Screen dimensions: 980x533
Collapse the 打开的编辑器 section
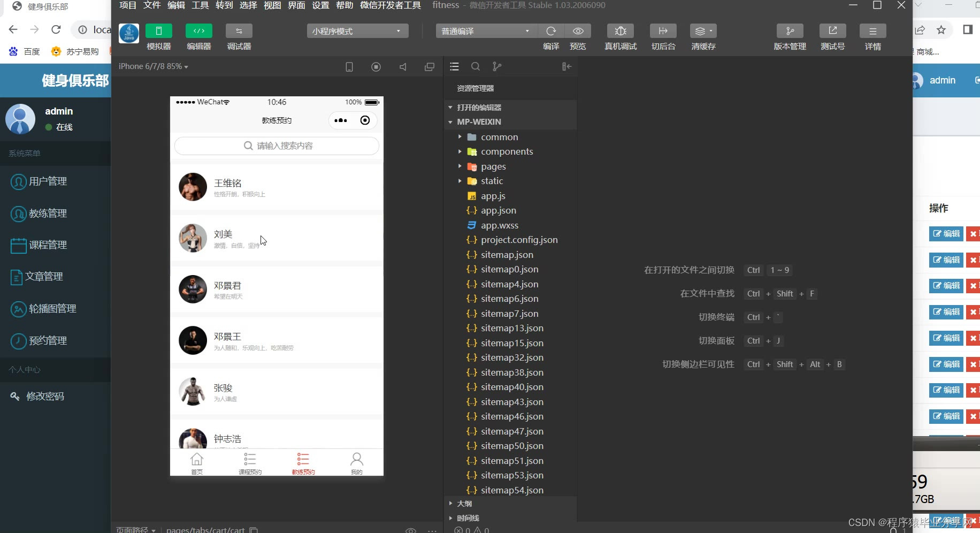click(x=510, y=108)
